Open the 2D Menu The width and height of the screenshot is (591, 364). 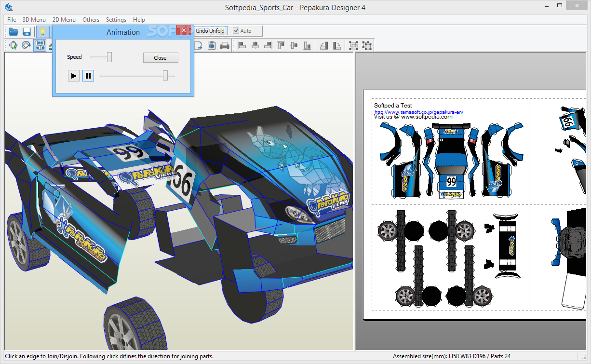coord(64,20)
